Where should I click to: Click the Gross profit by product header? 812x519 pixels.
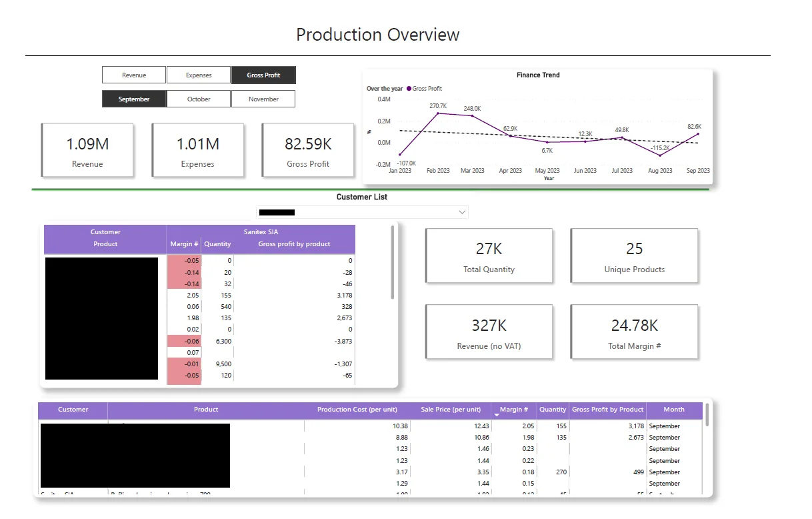click(x=294, y=244)
